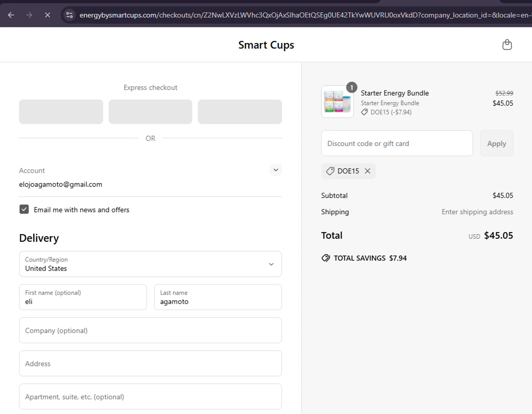Click the Total Savings tag icon
Viewport: 532px width, 414px height.
point(326,258)
